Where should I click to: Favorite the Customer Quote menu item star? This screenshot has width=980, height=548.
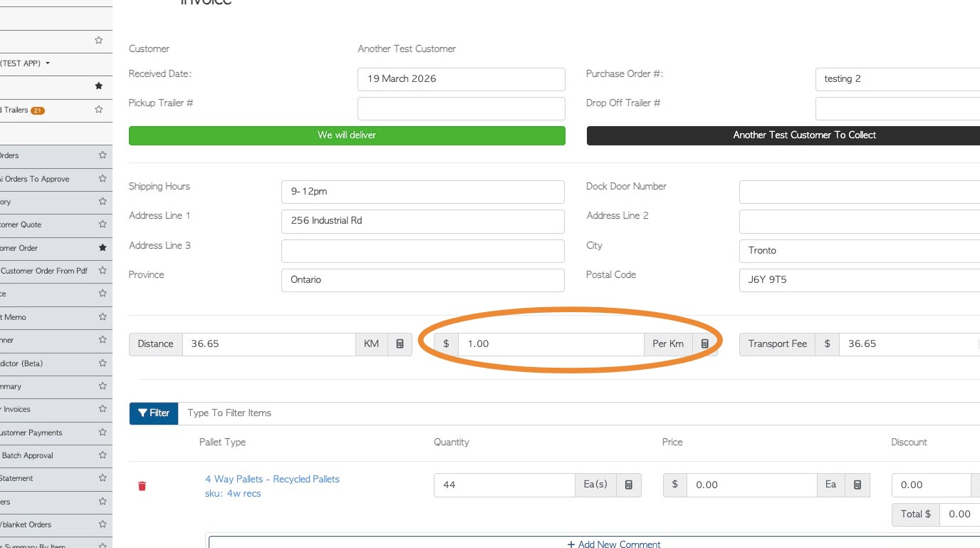pyautogui.click(x=103, y=224)
